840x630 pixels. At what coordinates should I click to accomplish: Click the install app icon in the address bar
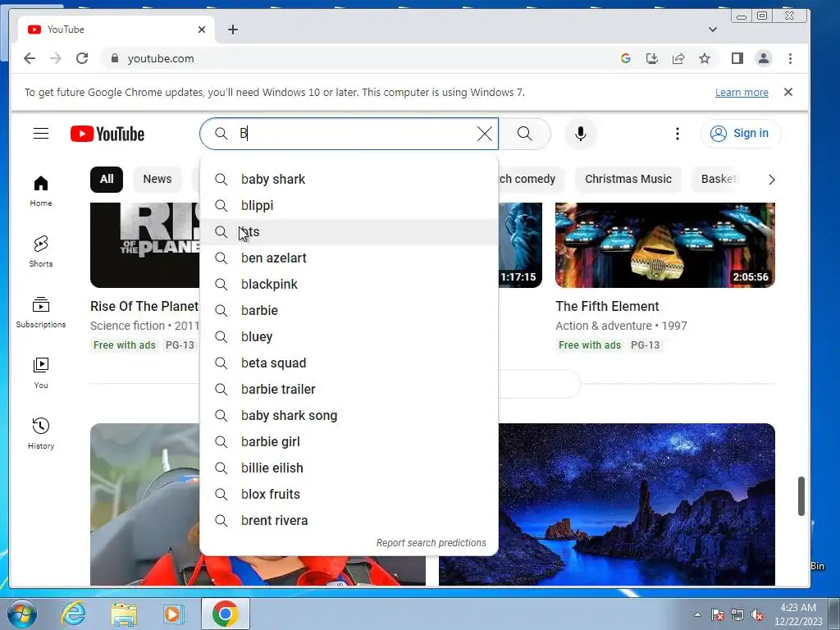[652, 58]
